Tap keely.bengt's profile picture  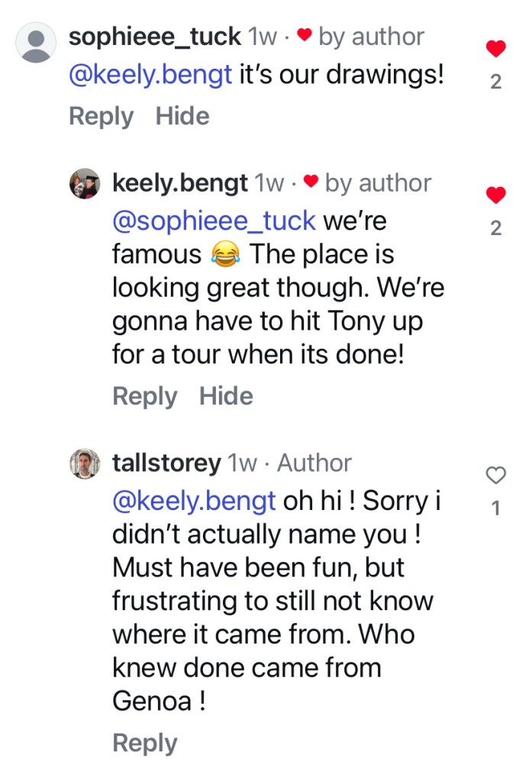tap(85, 184)
